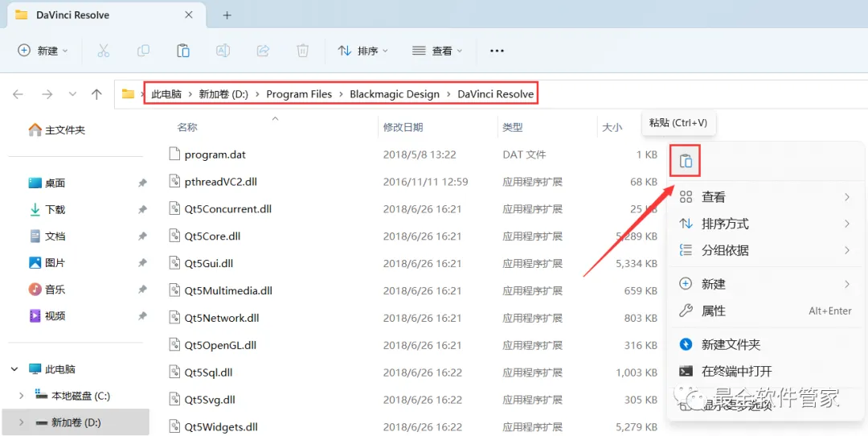The image size is (868, 436).
Task: Open the 查看 view dropdown in toolbar
Action: 437,51
